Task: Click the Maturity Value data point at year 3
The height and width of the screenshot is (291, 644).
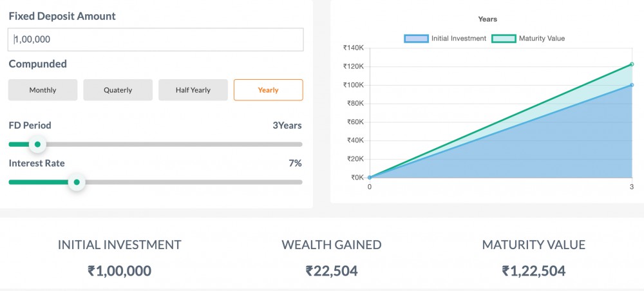Action: click(632, 64)
